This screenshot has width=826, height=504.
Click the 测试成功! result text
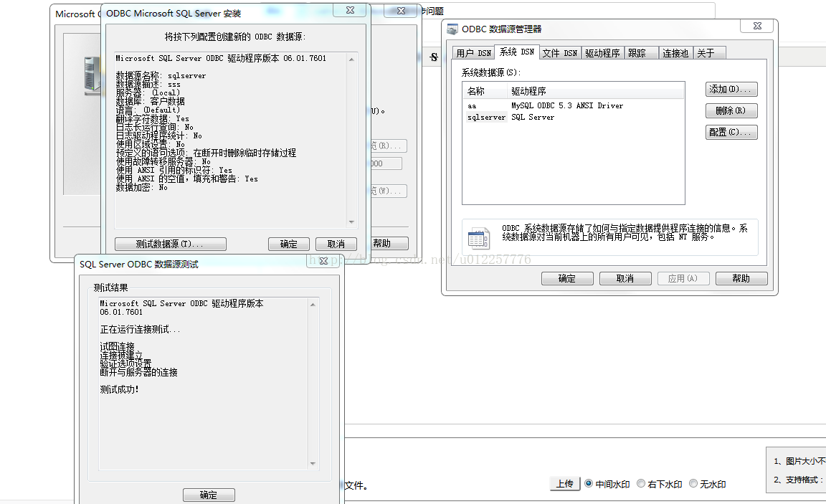pos(120,390)
